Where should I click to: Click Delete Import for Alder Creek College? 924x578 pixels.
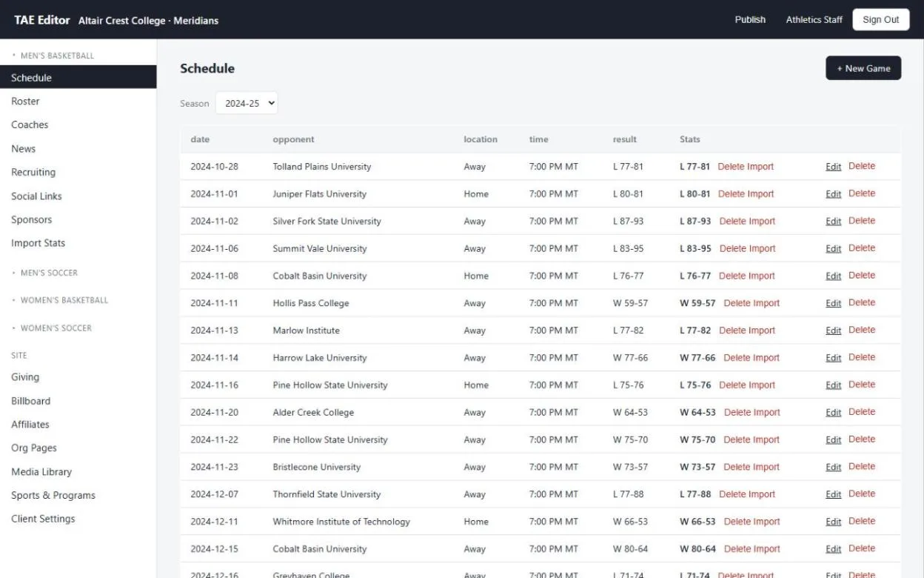point(752,413)
